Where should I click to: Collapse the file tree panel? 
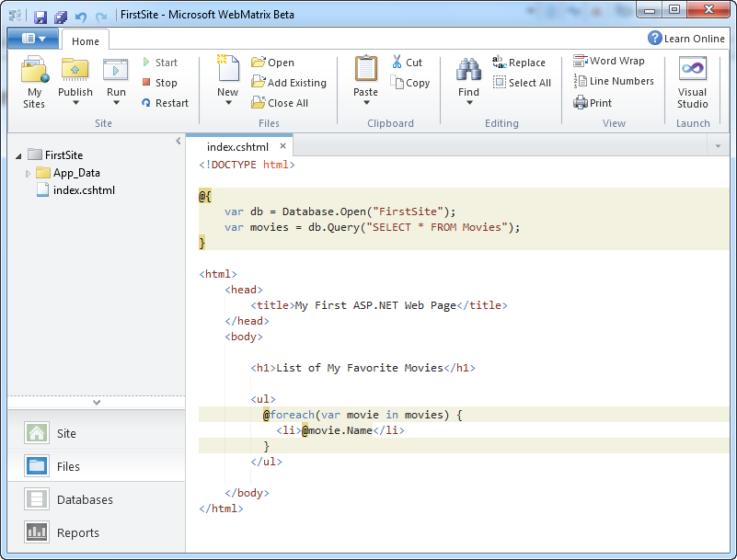(x=178, y=141)
